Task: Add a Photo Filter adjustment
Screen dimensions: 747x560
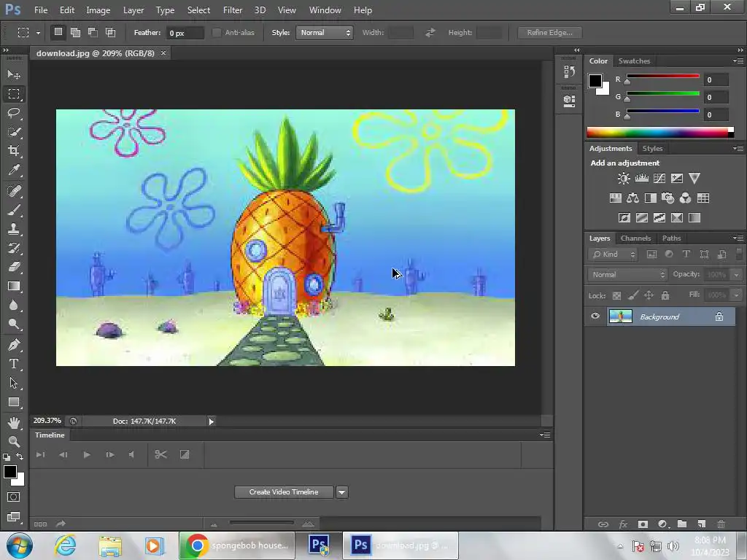Action: pos(668,198)
